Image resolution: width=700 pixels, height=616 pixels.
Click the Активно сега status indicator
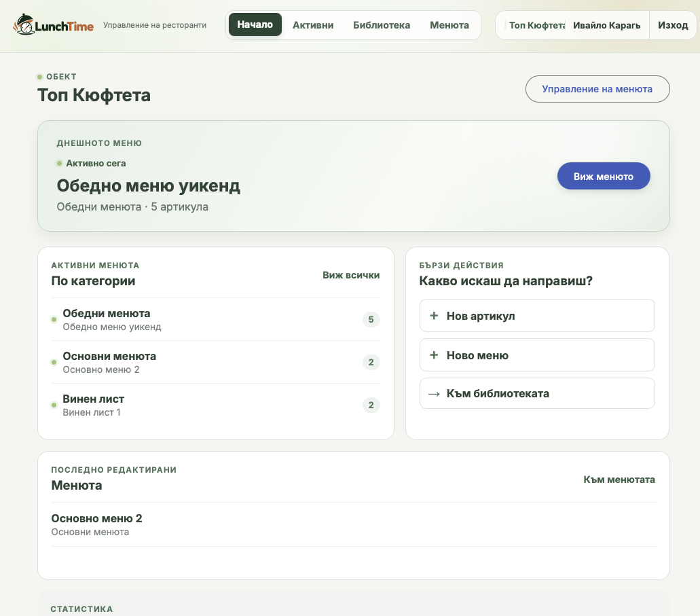91,164
